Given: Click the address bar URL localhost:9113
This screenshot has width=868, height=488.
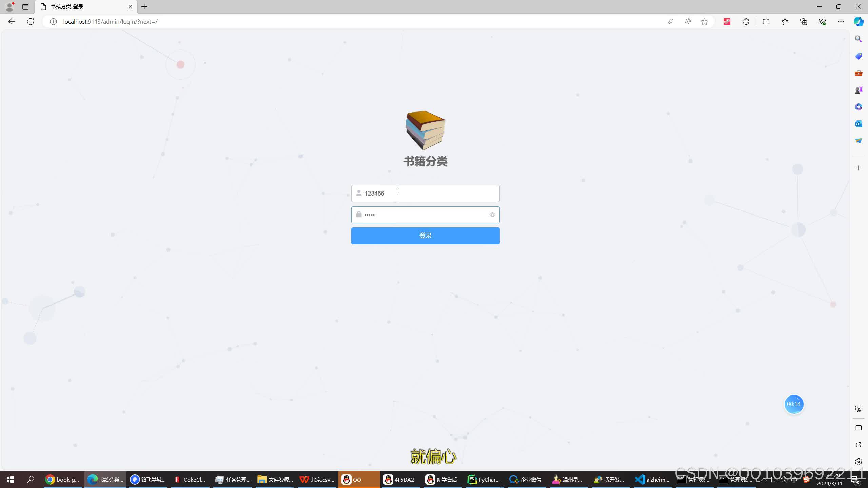Looking at the screenshot, I should 110,22.
